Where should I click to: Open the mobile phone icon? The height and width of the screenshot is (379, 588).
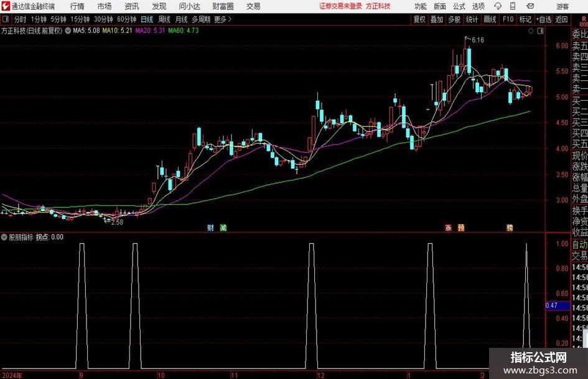[513, 6]
